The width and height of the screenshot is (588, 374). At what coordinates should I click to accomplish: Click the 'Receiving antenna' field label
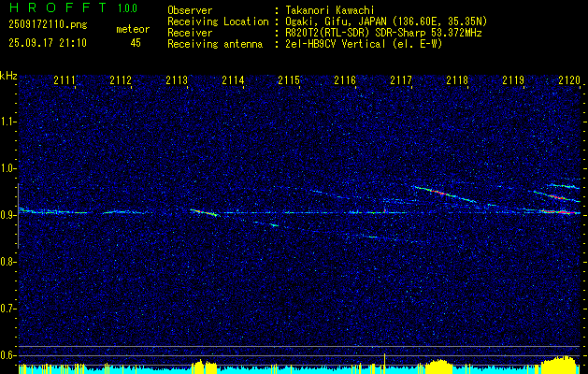215,44
